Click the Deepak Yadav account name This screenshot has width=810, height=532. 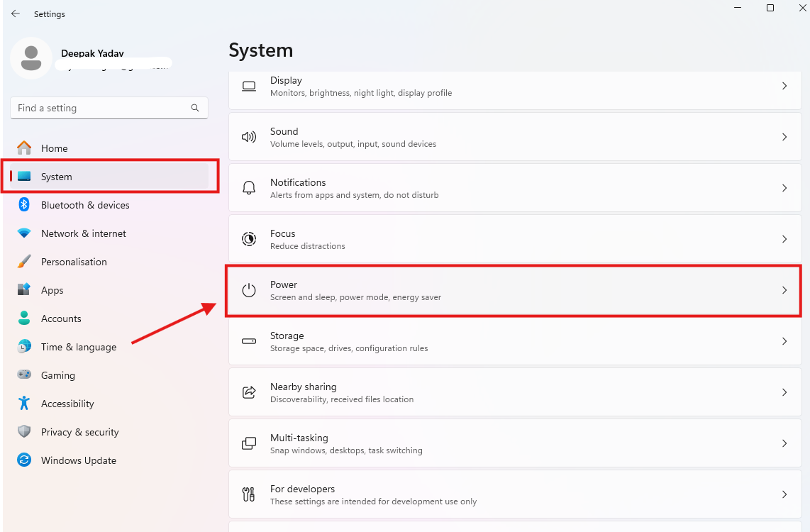[x=92, y=54]
